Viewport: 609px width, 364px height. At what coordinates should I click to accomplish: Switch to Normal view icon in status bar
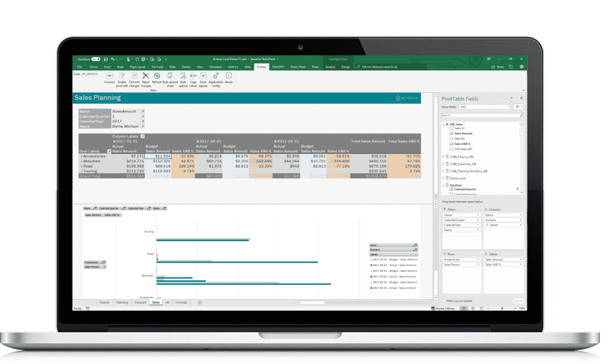coord(464,308)
